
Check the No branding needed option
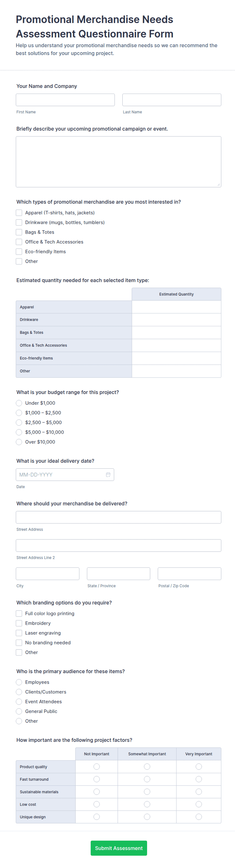(19, 643)
